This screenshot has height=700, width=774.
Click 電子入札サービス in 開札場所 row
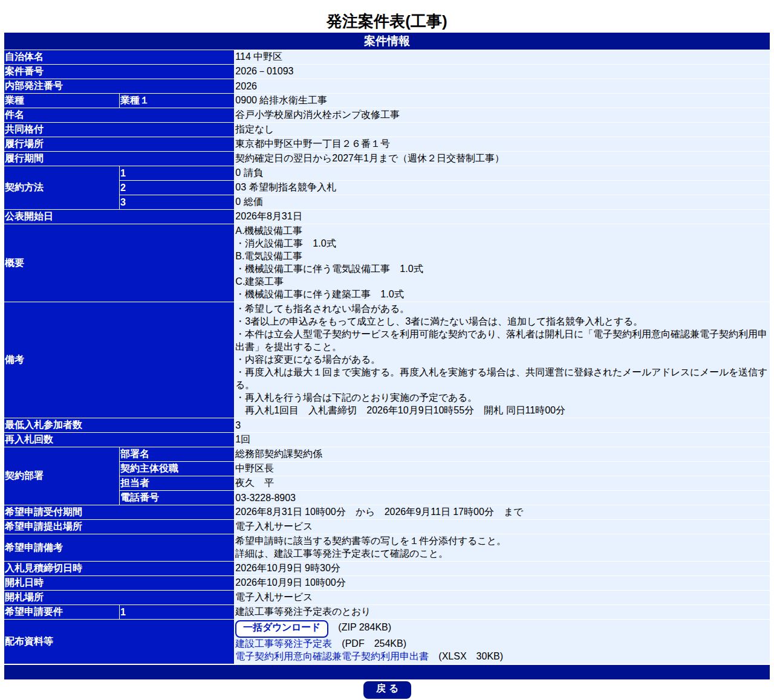(274, 597)
